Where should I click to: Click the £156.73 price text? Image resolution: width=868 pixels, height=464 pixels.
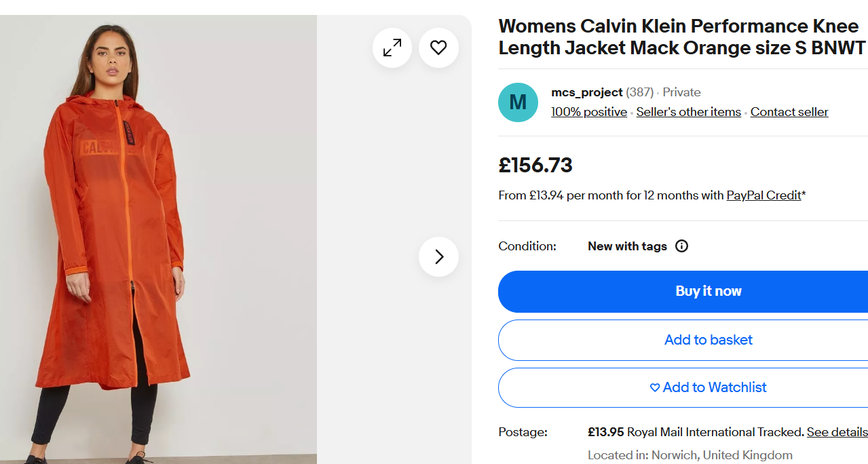535,165
